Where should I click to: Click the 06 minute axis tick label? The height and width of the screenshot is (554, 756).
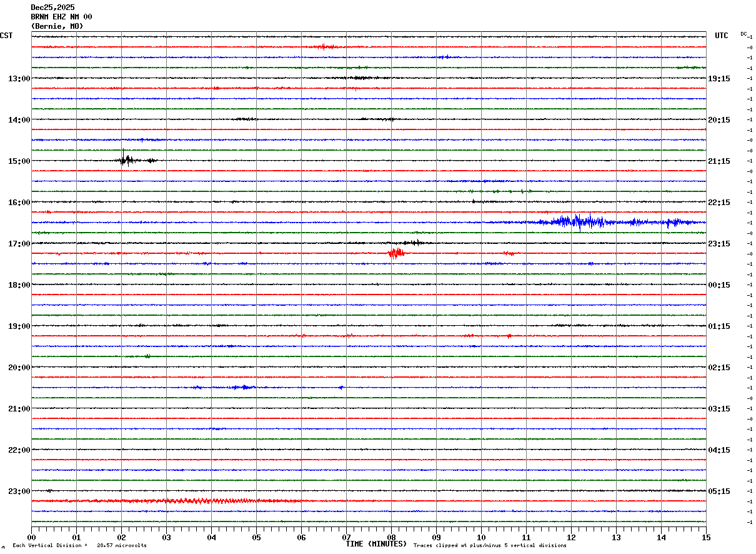[301, 537]
